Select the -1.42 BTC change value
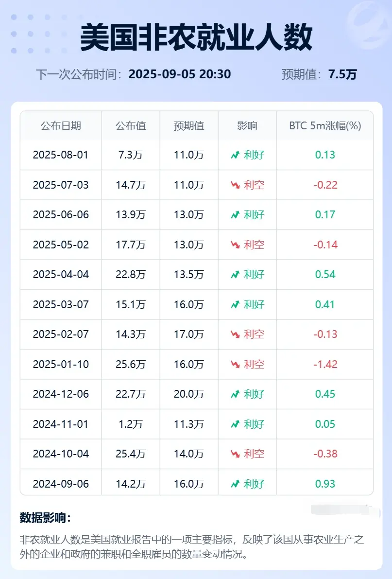The height and width of the screenshot is (579, 392). point(325,365)
